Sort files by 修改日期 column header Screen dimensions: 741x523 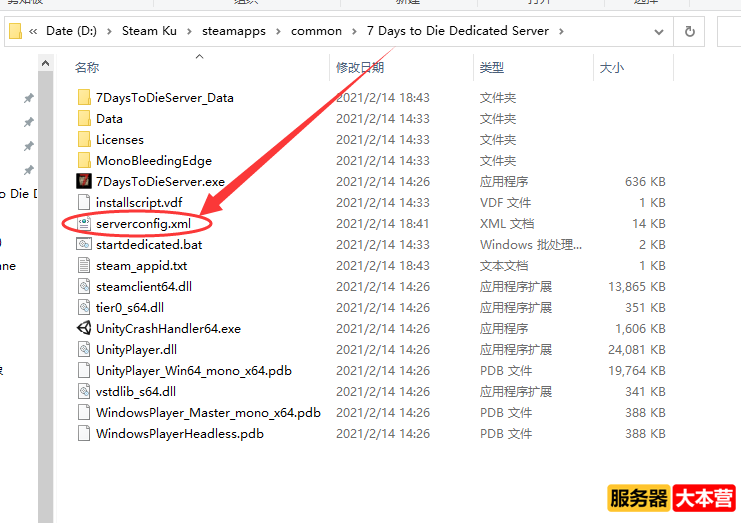coord(359,68)
